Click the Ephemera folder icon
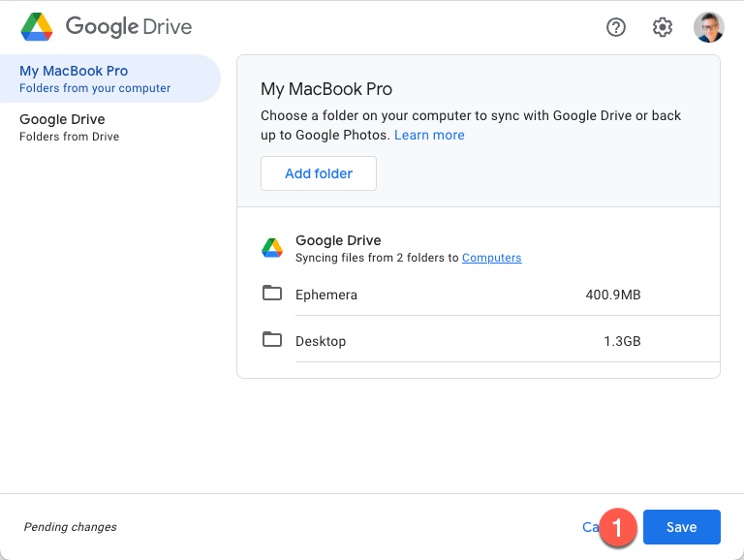Viewport: 744px width, 560px height. tap(272, 293)
